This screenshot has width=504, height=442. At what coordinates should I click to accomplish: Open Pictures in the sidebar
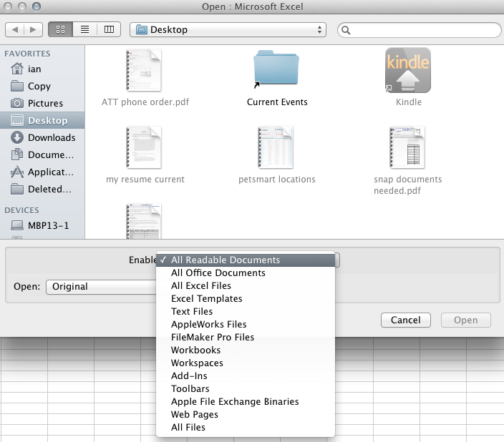[42, 103]
